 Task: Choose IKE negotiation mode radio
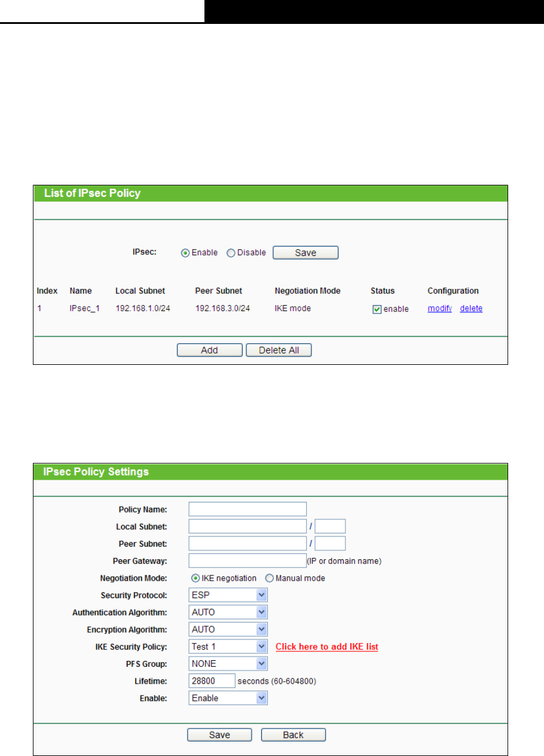(x=195, y=578)
